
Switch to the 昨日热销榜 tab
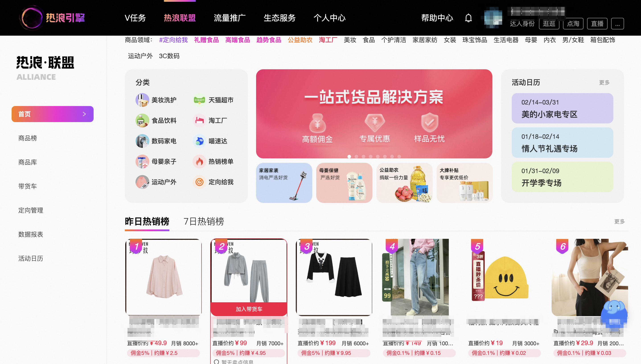tap(147, 221)
